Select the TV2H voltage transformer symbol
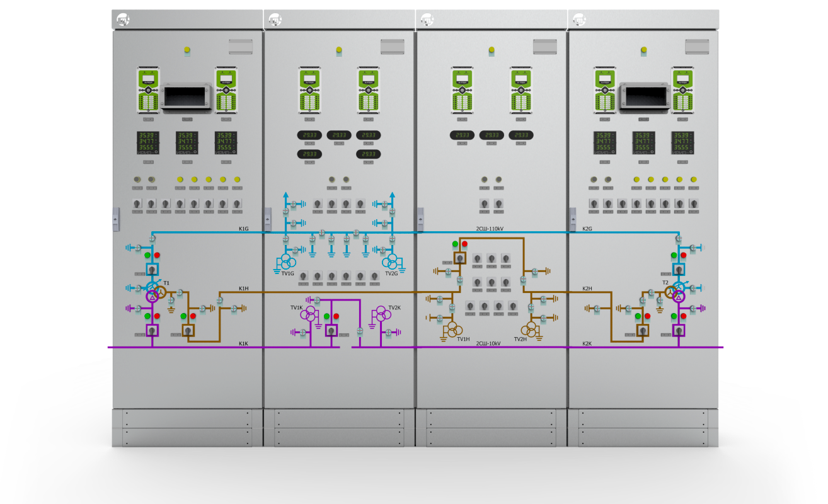 coord(531,329)
